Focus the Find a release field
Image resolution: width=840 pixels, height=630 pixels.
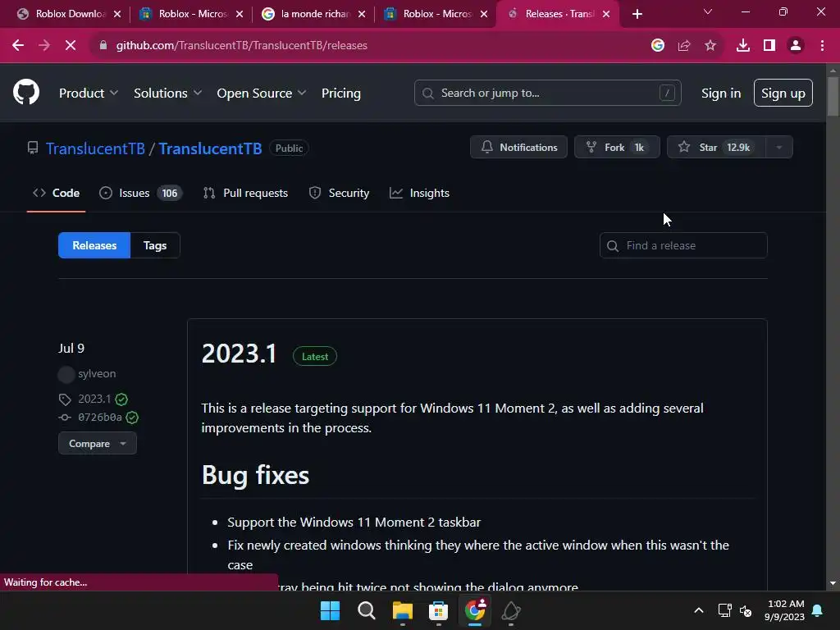point(683,245)
